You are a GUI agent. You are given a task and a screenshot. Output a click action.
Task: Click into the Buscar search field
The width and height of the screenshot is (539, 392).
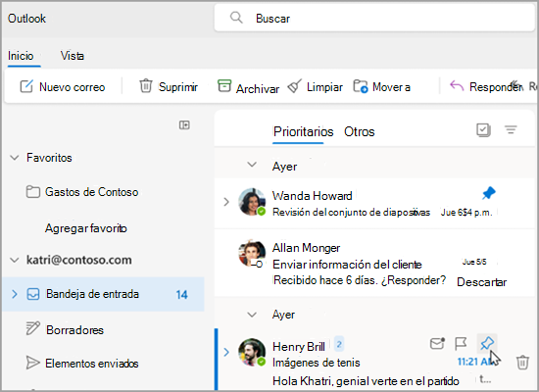[x=374, y=18]
